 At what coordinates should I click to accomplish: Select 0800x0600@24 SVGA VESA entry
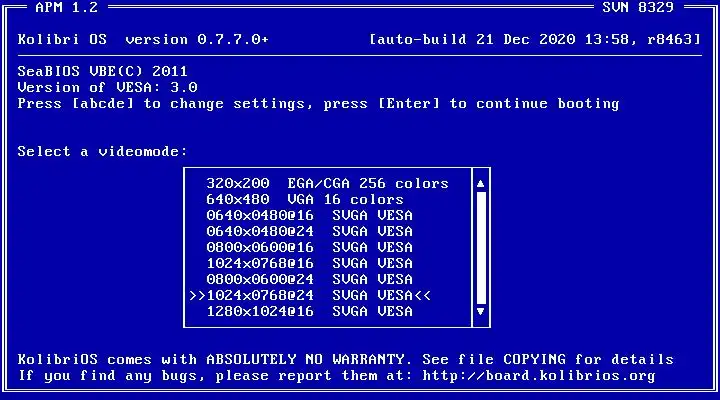(x=309, y=279)
